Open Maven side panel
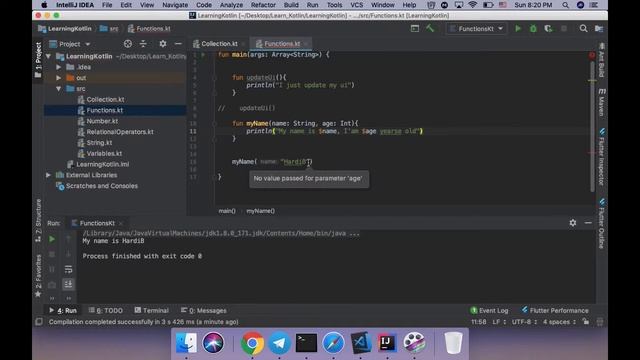 point(602,102)
